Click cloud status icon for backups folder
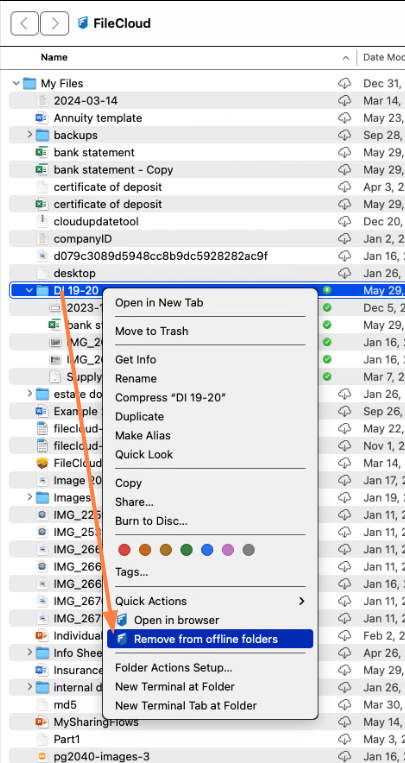 (x=345, y=135)
